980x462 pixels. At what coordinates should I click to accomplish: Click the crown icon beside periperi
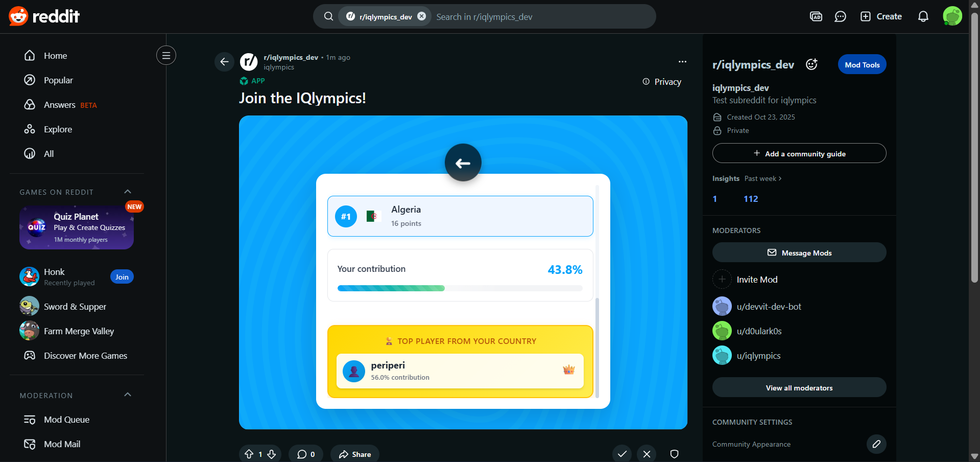(x=569, y=370)
